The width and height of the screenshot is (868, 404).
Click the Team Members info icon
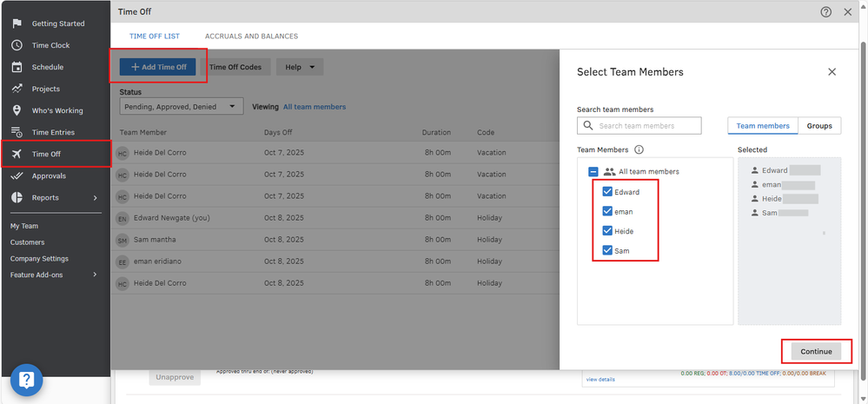coord(639,150)
